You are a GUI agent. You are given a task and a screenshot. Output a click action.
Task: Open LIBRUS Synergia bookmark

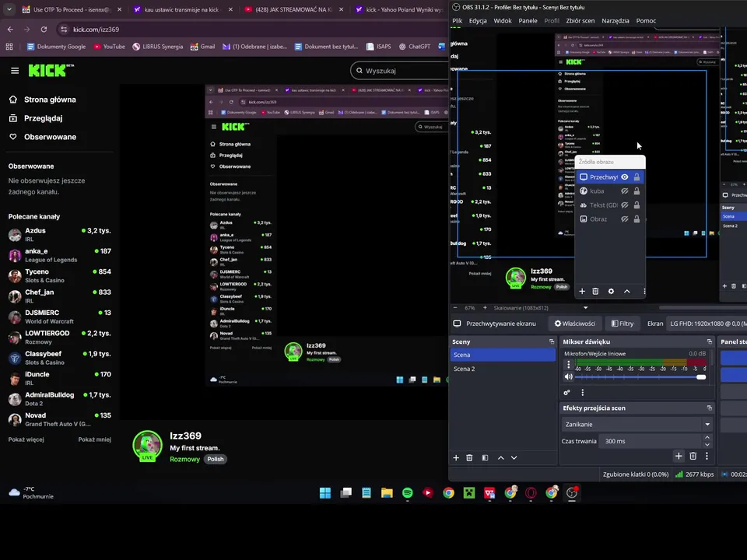pyautogui.click(x=158, y=47)
